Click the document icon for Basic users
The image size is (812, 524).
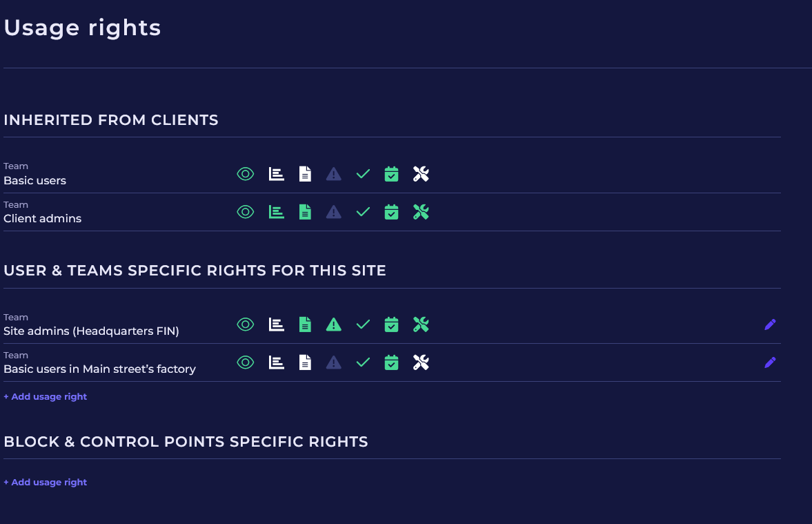[305, 174]
